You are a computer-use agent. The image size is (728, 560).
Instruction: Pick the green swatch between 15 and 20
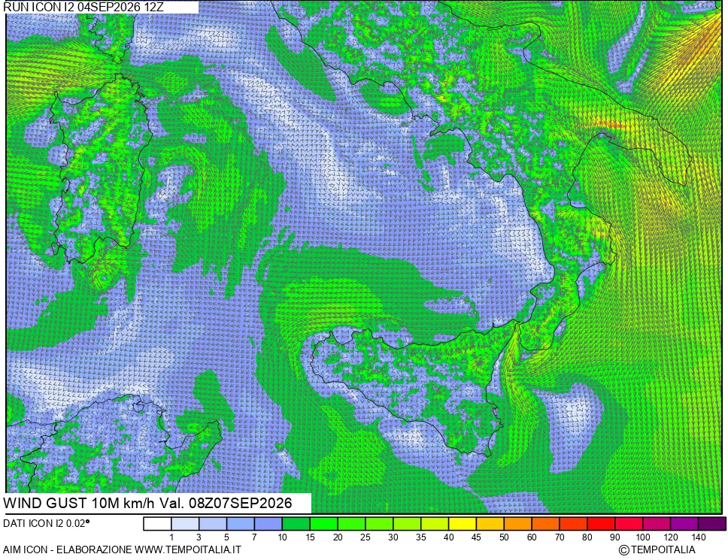tap(323, 524)
